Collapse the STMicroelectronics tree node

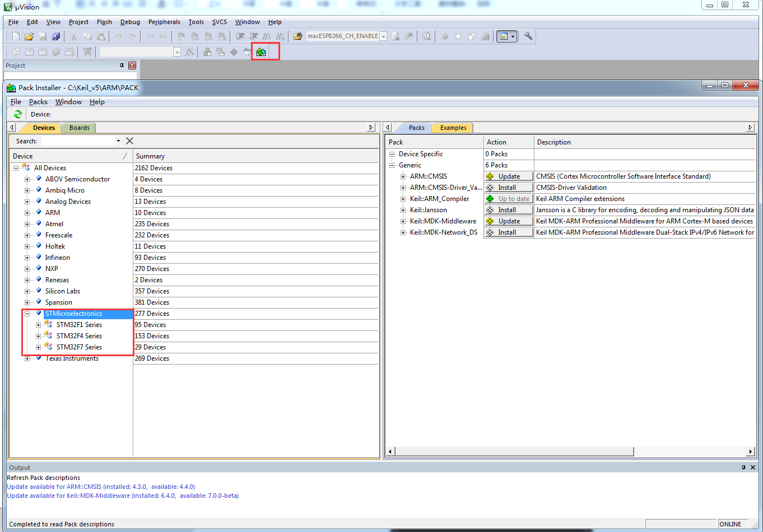(27, 314)
